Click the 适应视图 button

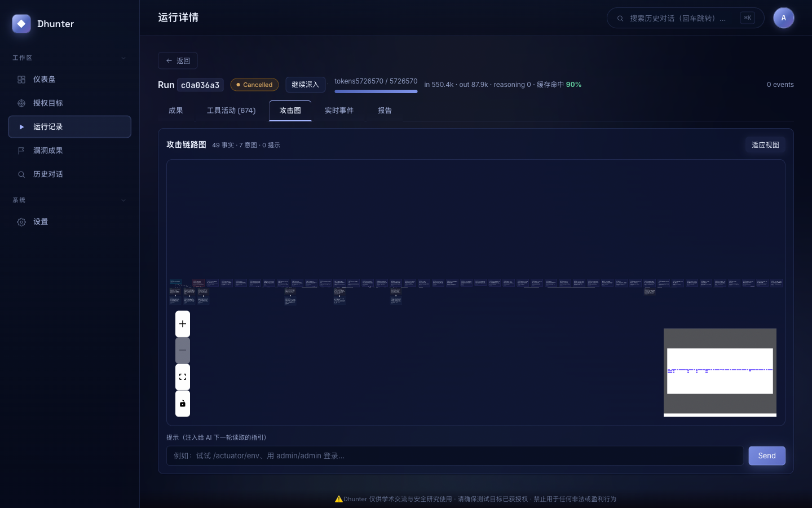[x=765, y=145]
